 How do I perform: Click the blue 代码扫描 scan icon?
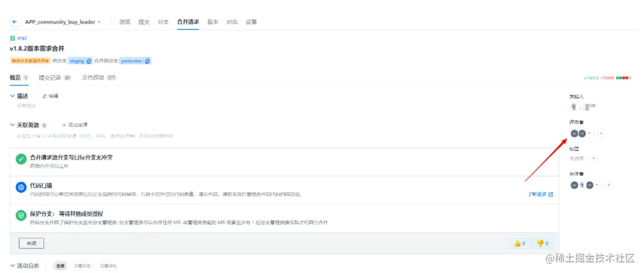[21, 188]
